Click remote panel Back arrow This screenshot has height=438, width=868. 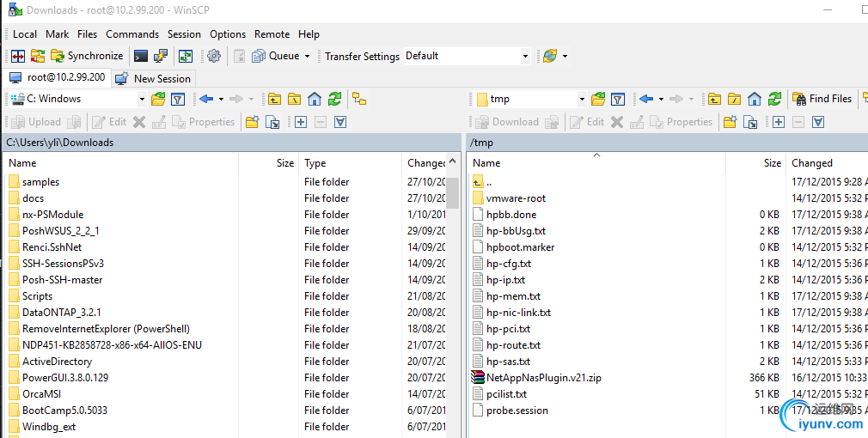[x=646, y=99]
